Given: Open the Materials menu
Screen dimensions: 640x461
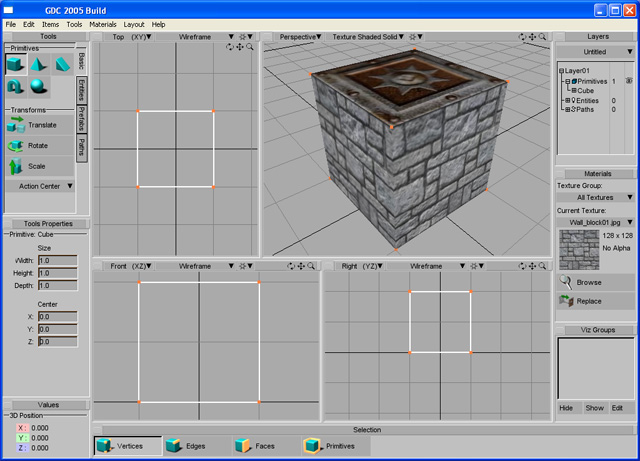Looking at the screenshot, I should [103, 24].
